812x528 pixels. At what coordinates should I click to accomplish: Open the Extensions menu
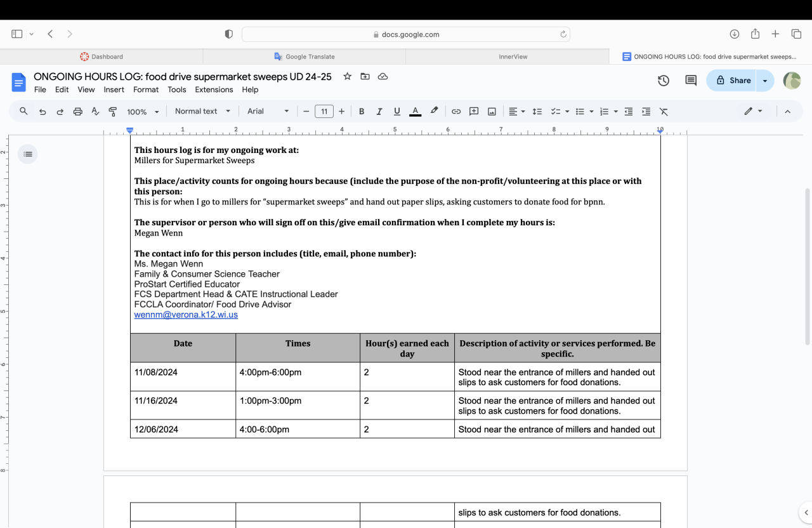tap(214, 89)
